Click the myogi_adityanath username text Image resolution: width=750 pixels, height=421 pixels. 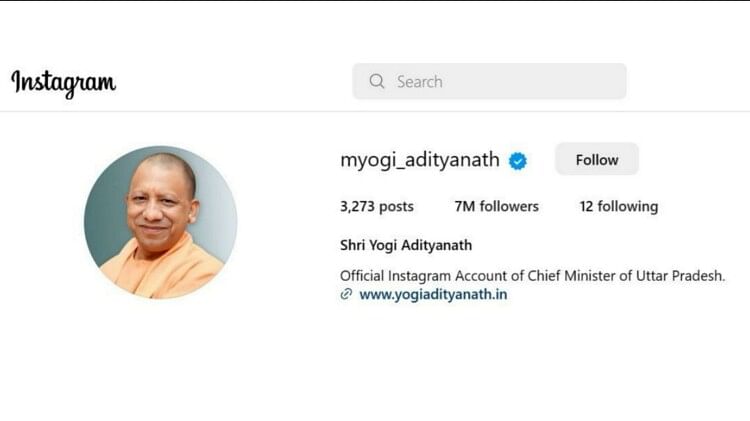coord(420,160)
